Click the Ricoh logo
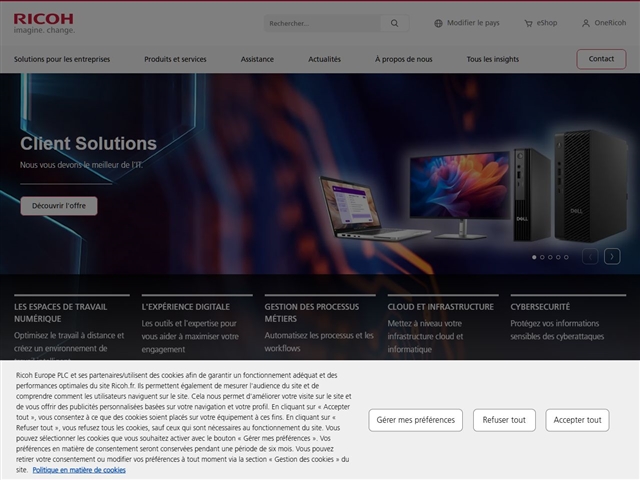This screenshot has width=640, height=480. 44,22
